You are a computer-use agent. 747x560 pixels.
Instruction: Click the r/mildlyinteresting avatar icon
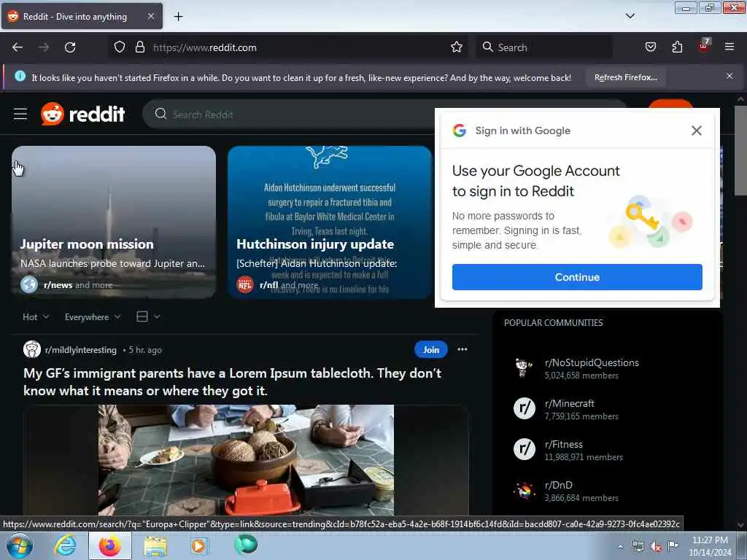click(32, 349)
